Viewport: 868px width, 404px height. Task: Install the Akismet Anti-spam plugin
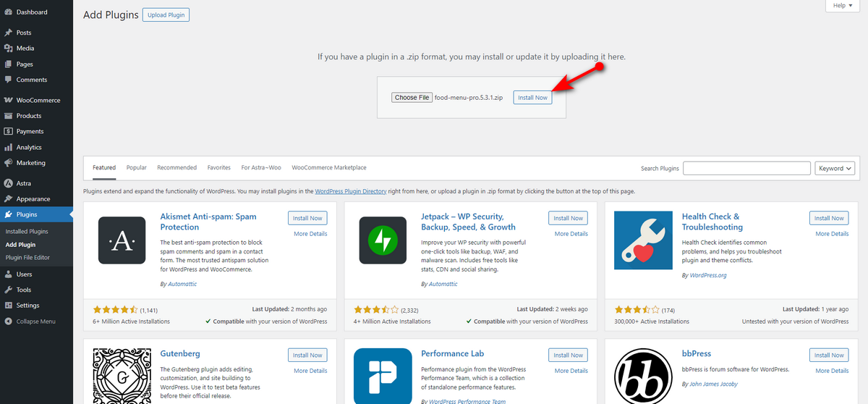click(307, 218)
